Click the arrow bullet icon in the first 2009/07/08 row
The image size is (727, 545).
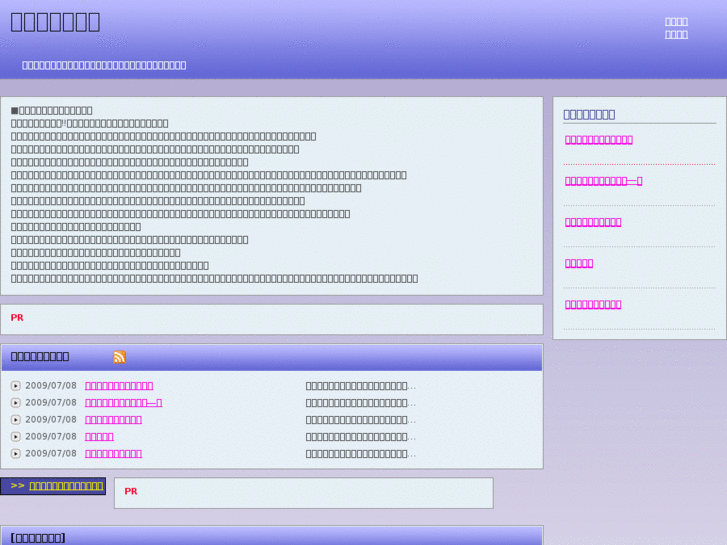click(16, 386)
